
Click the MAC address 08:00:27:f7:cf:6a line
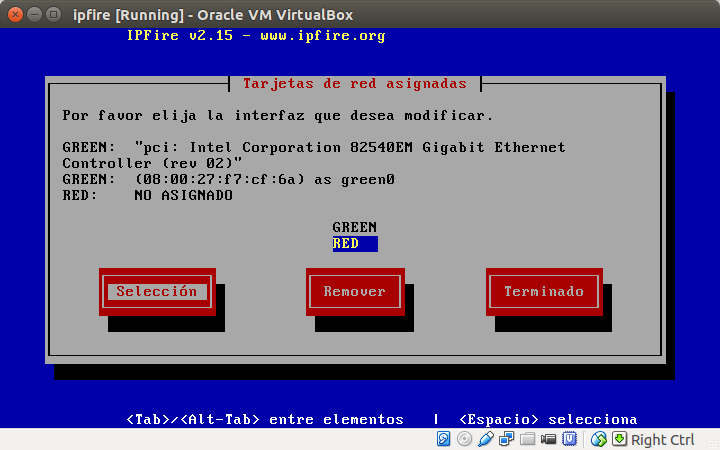(x=229, y=180)
